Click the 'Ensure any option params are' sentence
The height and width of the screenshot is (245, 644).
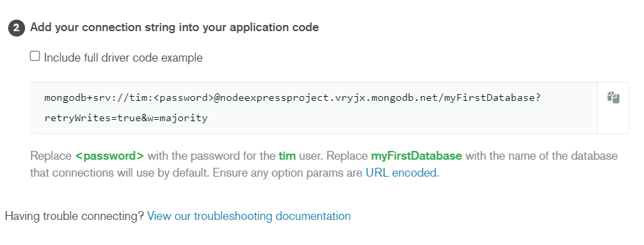[287, 173]
